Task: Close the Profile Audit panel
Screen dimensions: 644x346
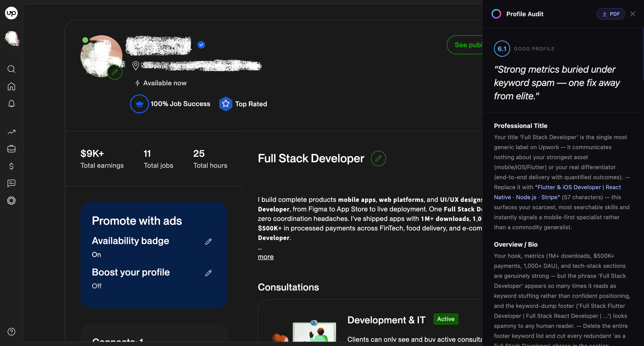Action: pyautogui.click(x=633, y=14)
